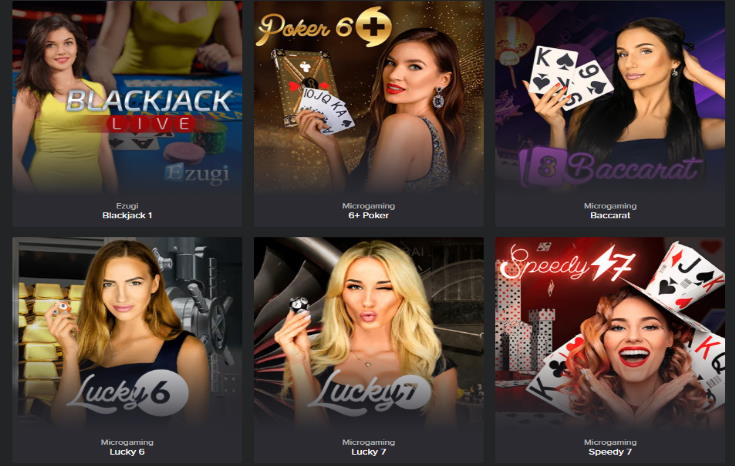
Task: Click the Ezugi provider label
Action: [127, 206]
